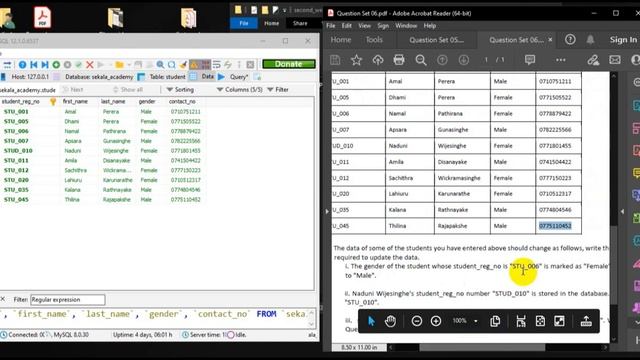Expand the Sorting dropdown
The image size is (640, 360).
(180, 89)
